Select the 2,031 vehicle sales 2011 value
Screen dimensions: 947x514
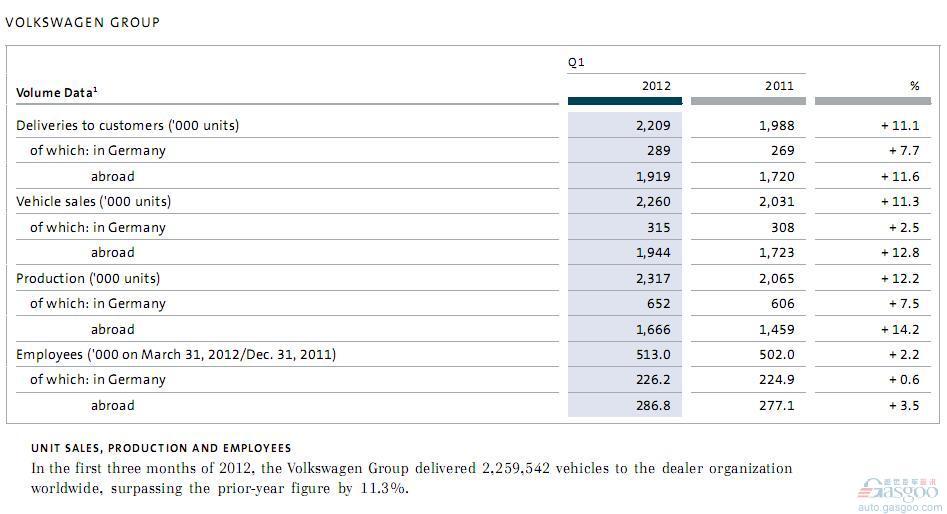tap(778, 201)
